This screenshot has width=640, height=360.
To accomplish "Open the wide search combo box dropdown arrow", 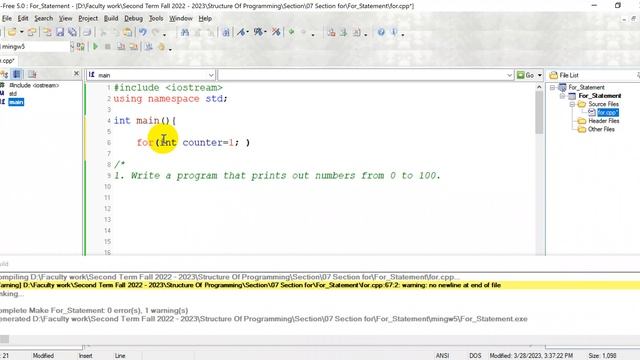I will click(509, 75).
